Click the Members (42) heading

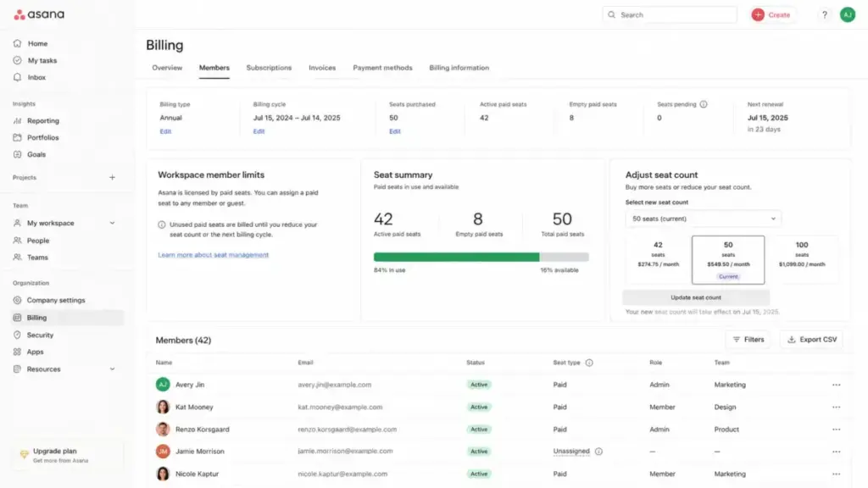(x=183, y=341)
